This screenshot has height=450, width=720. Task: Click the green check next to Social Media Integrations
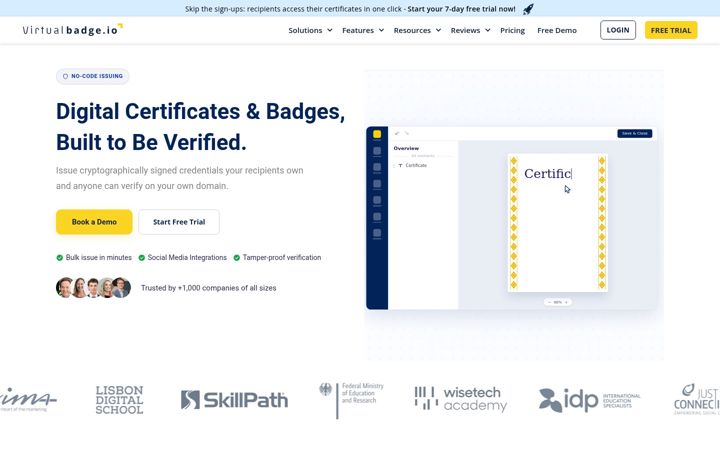(x=141, y=258)
